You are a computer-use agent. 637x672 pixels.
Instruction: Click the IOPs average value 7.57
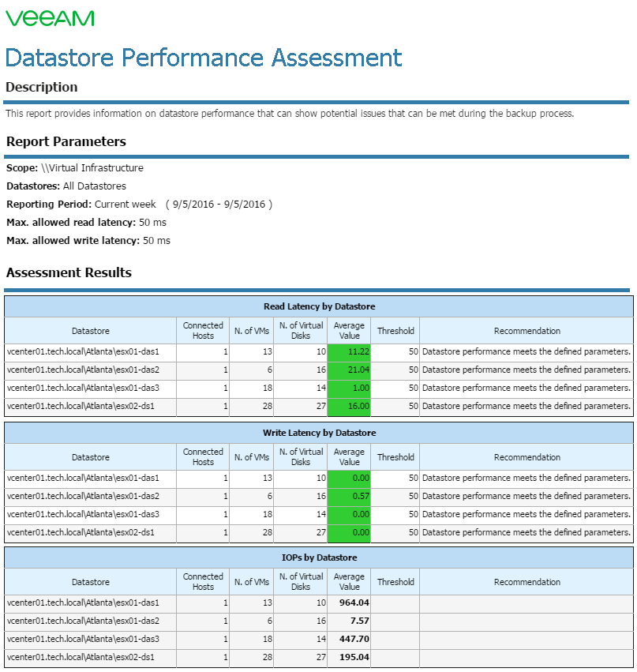[359, 621]
